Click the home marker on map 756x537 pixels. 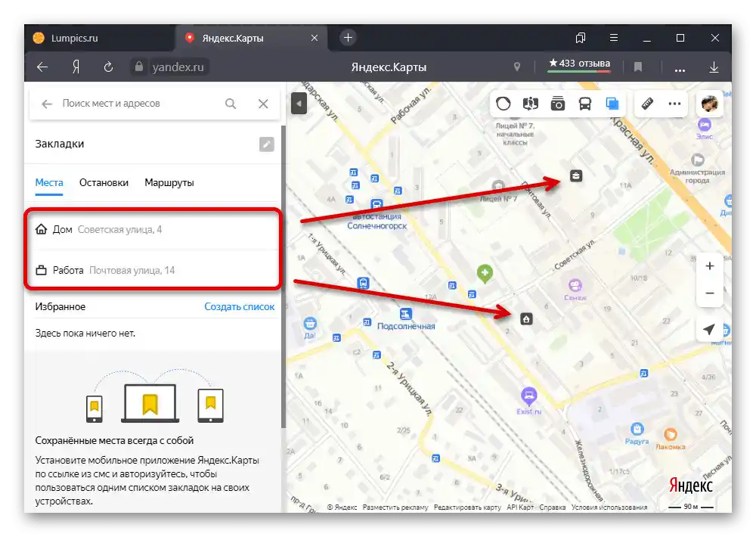[x=526, y=319]
